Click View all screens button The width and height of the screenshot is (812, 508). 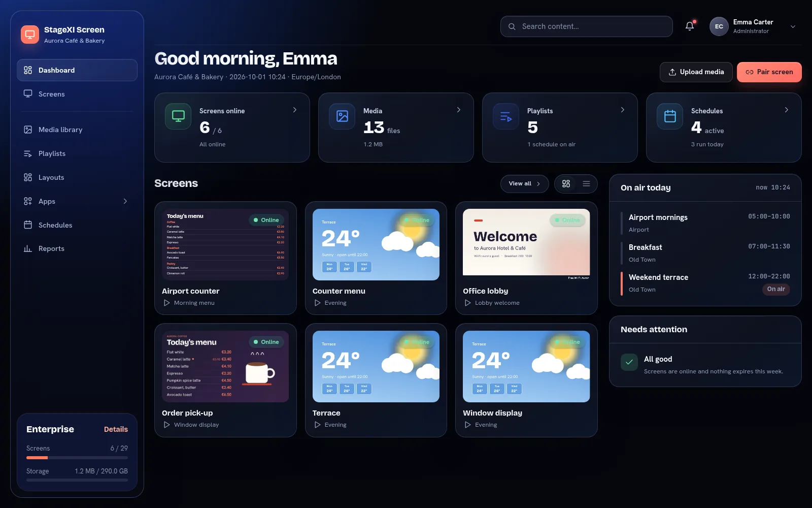tap(524, 184)
